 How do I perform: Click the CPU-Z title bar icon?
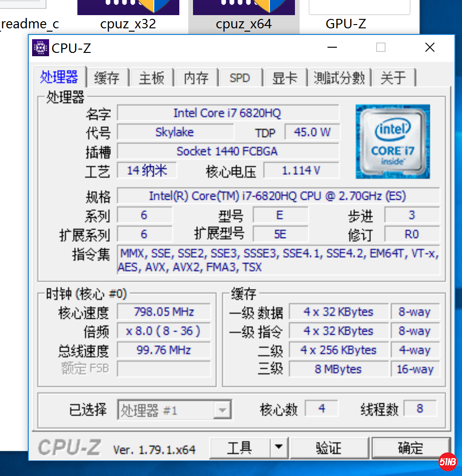tap(41, 48)
